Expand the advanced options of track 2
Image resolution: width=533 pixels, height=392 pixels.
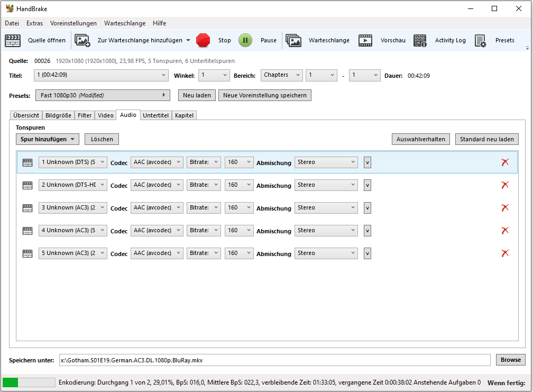[x=367, y=185]
